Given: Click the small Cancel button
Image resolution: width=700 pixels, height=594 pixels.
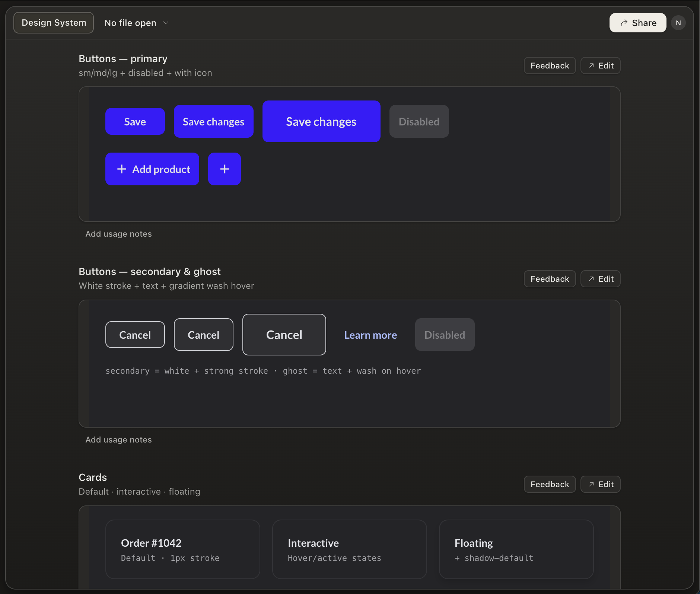Looking at the screenshot, I should (x=135, y=335).
